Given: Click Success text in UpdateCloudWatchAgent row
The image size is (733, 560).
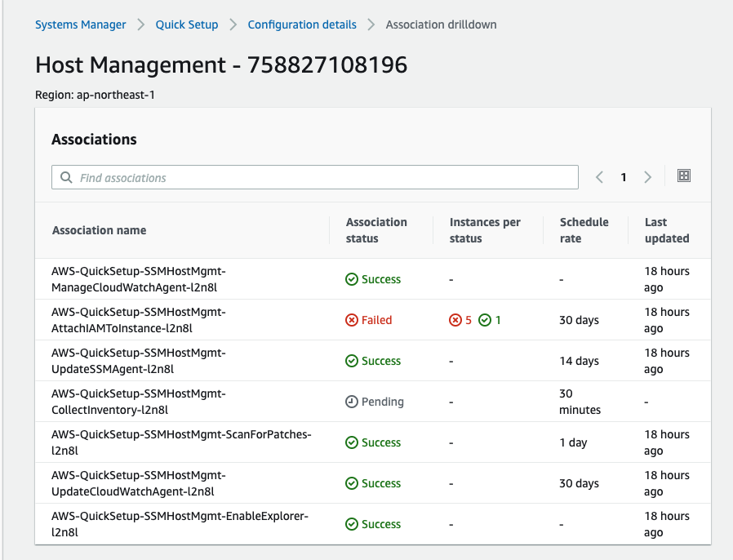Looking at the screenshot, I should pos(381,483).
